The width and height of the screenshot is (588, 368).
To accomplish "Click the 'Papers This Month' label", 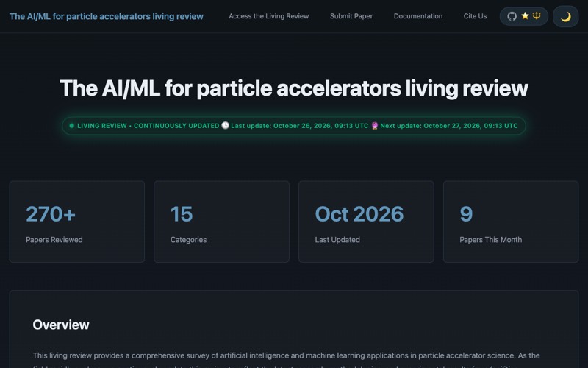I will tap(491, 240).
